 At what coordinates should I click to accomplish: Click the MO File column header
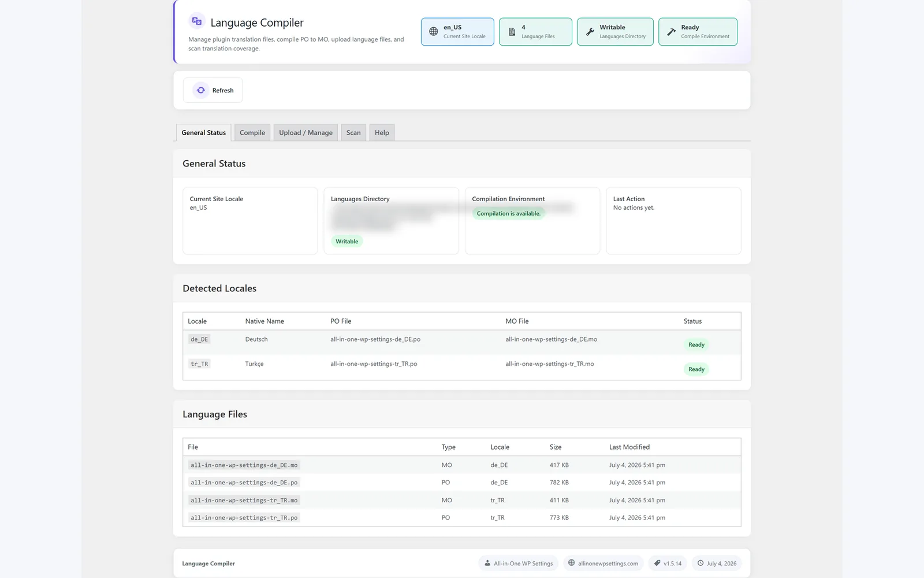[517, 321]
